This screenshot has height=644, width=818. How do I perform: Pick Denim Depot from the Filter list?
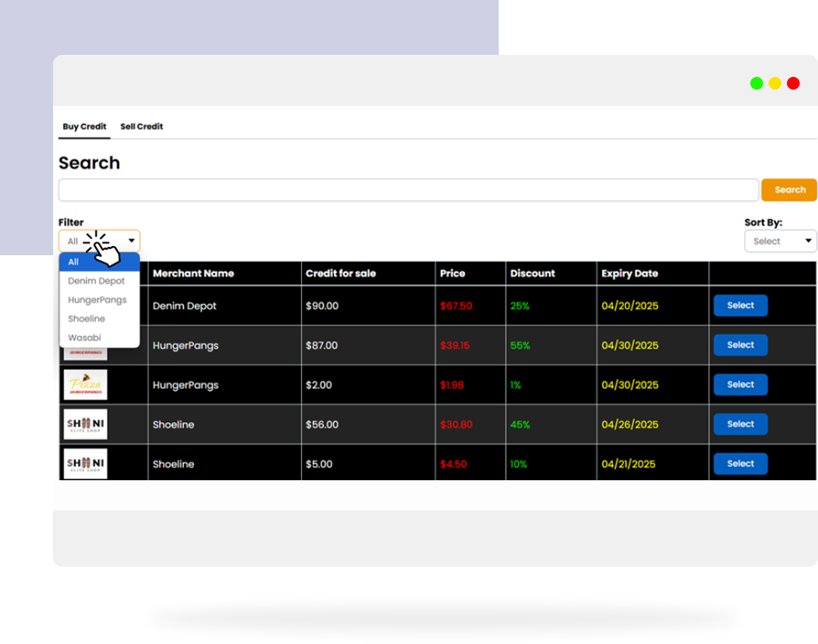(x=96, y=281)
